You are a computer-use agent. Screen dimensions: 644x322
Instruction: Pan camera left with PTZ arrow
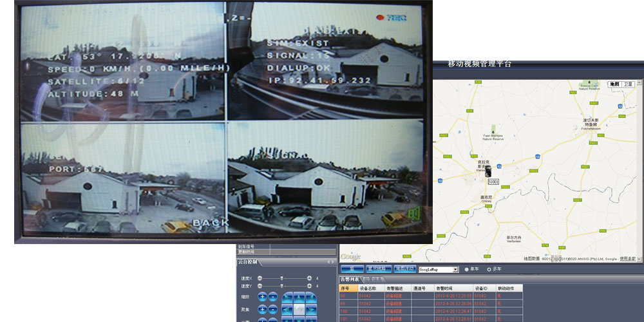[287, 310]
